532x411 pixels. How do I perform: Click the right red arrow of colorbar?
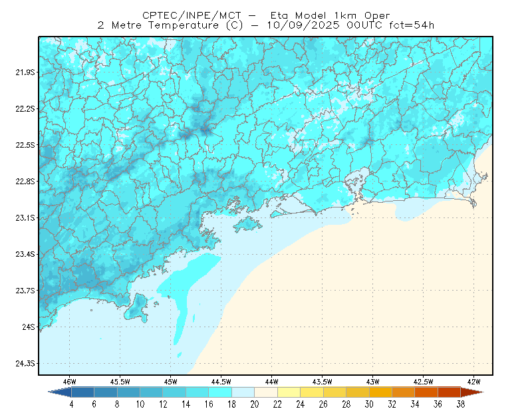coord(472,392)
